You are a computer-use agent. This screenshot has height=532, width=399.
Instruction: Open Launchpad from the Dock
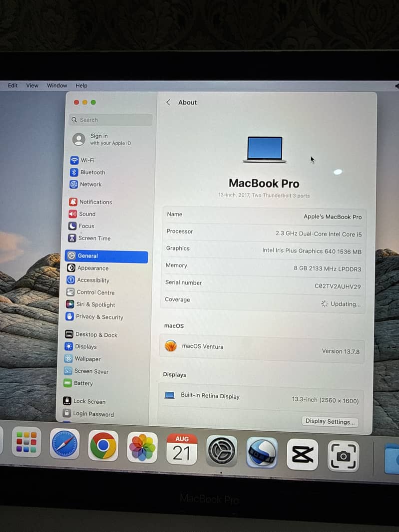tap(26, 442)
